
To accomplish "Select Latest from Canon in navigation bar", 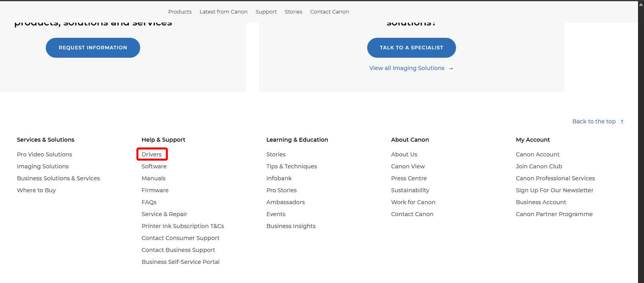I will pyautogui.click(x=223, y=12).
